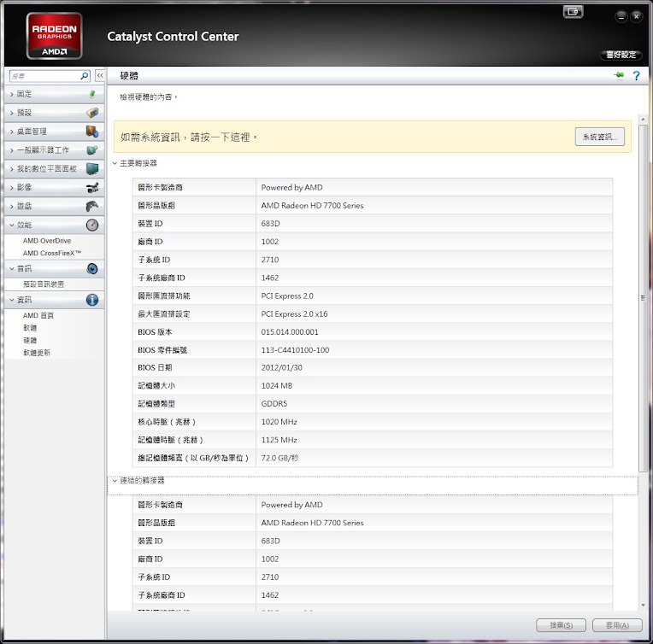The height and width of the screenshot is (644, 653).
Task: Click the 套用(A) apply button
Action: tap(617, 625)
